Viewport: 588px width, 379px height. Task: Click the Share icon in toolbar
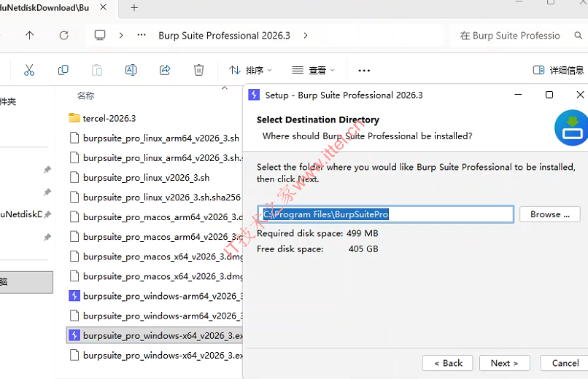click(x=165, y=70)
